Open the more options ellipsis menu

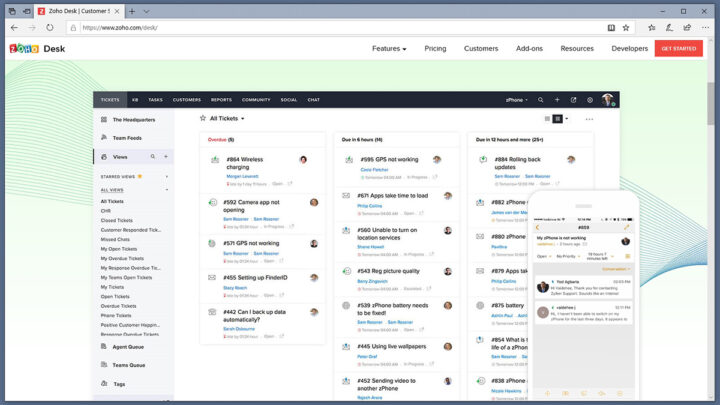click(x=589, y=119)
